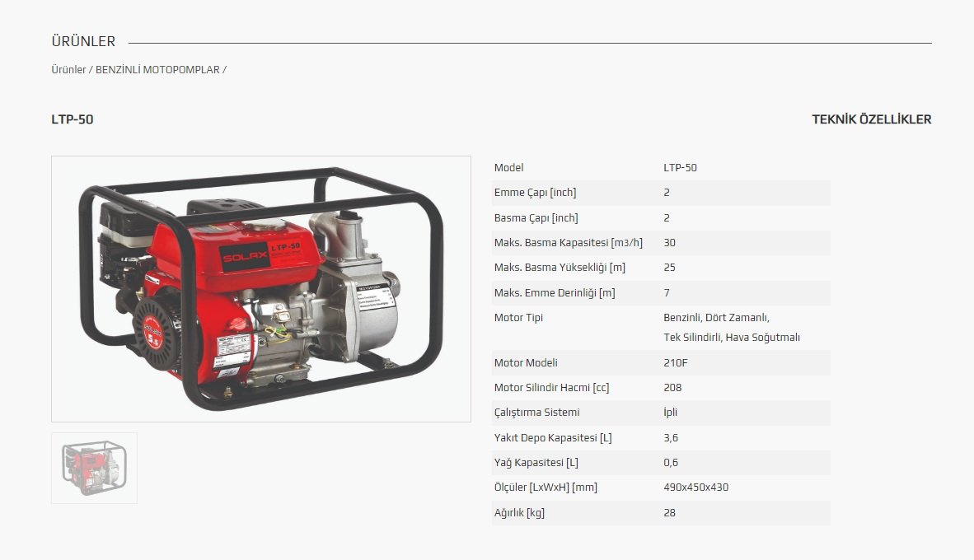The width and height of the screenshot is (974, 560).
Task: Click the Motor Modeli label
Action: pos(526,362)
